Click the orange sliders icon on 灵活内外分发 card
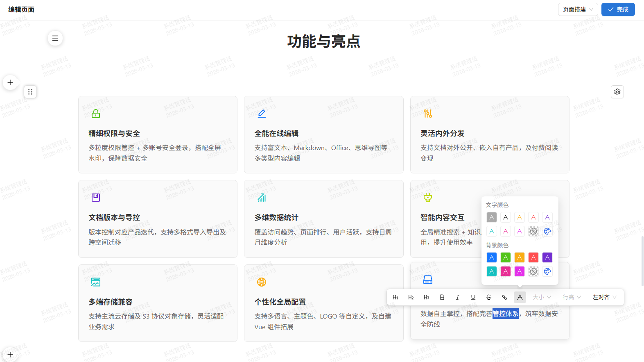The width and height of the screenshot is (644, 362). point(428,114)
